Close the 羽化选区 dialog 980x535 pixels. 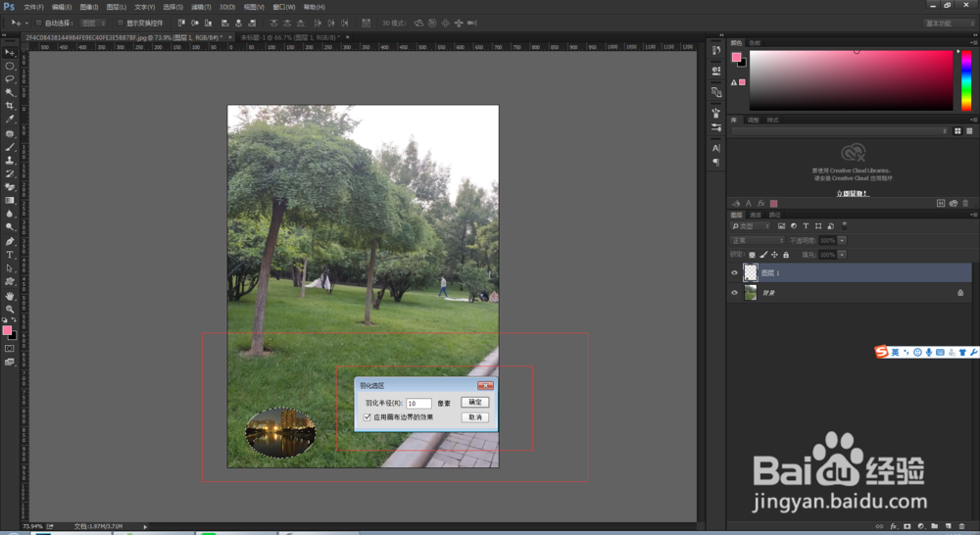(x=485, y=386)
